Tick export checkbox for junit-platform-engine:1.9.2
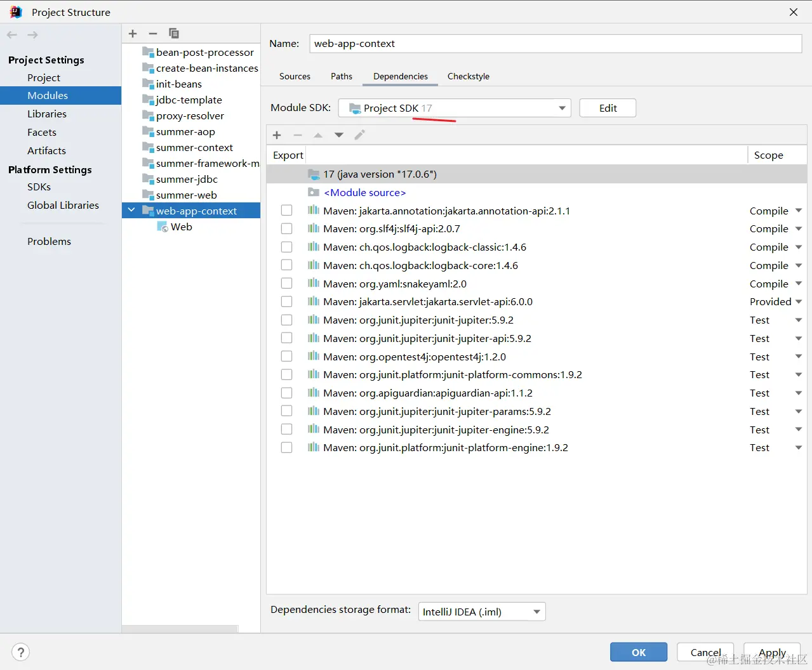The width and height of the screenshot is (812, 670). (x=287, y=447)
